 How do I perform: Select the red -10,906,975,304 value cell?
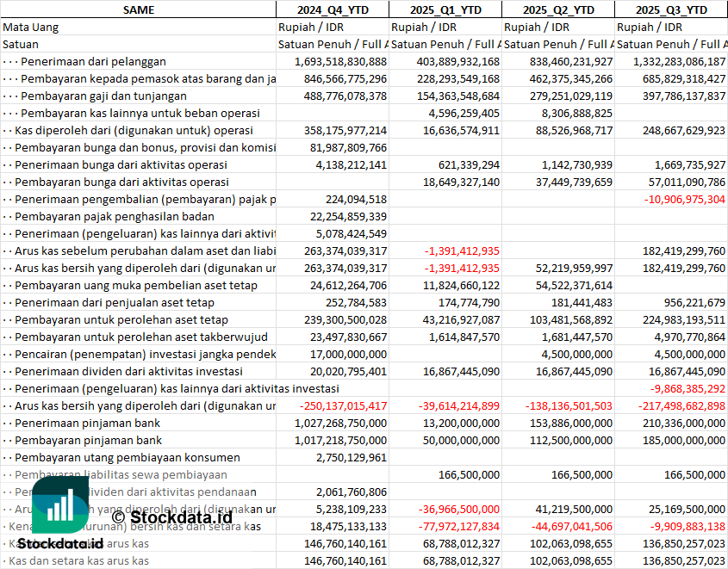[677, 199]
